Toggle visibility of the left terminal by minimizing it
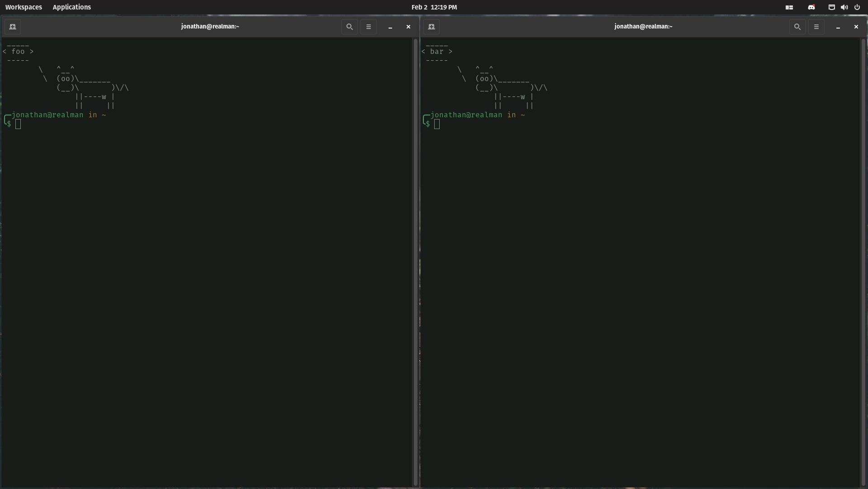 pyautogui.click(x=389, y=27)
